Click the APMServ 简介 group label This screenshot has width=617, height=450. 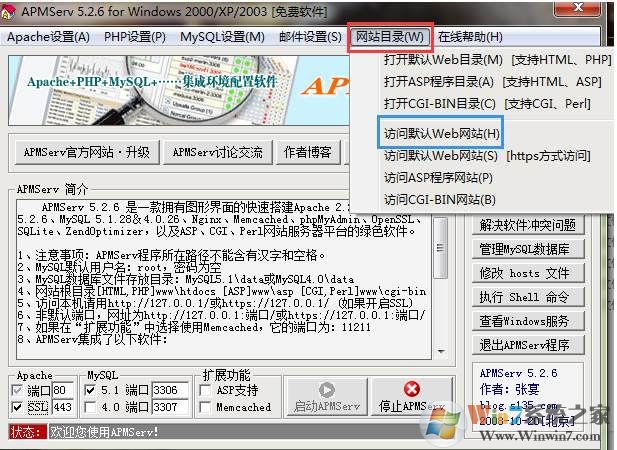(52, 189)
